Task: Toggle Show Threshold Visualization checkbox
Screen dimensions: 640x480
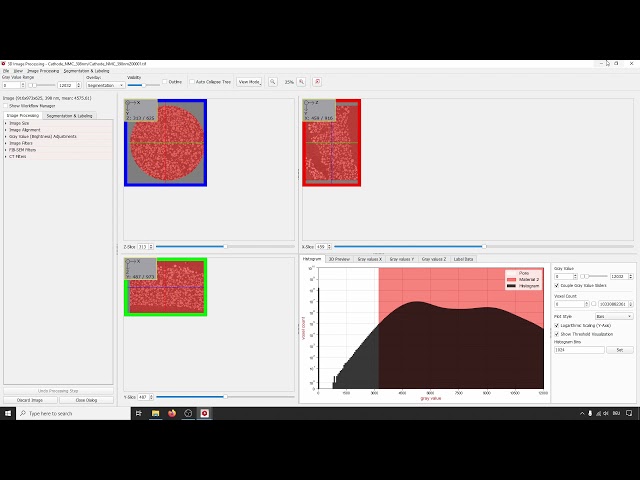Action: click(557, 334)
